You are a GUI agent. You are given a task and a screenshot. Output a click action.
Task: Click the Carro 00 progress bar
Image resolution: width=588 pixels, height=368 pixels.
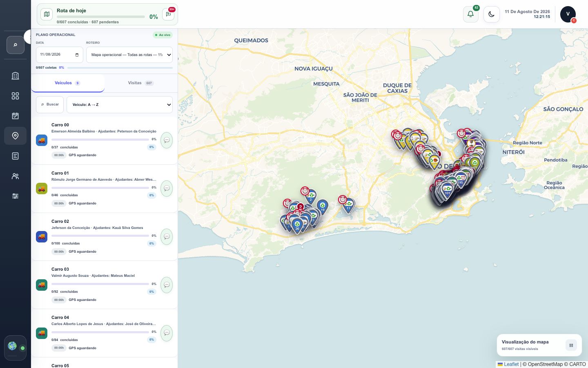click(x=100, y=139)
